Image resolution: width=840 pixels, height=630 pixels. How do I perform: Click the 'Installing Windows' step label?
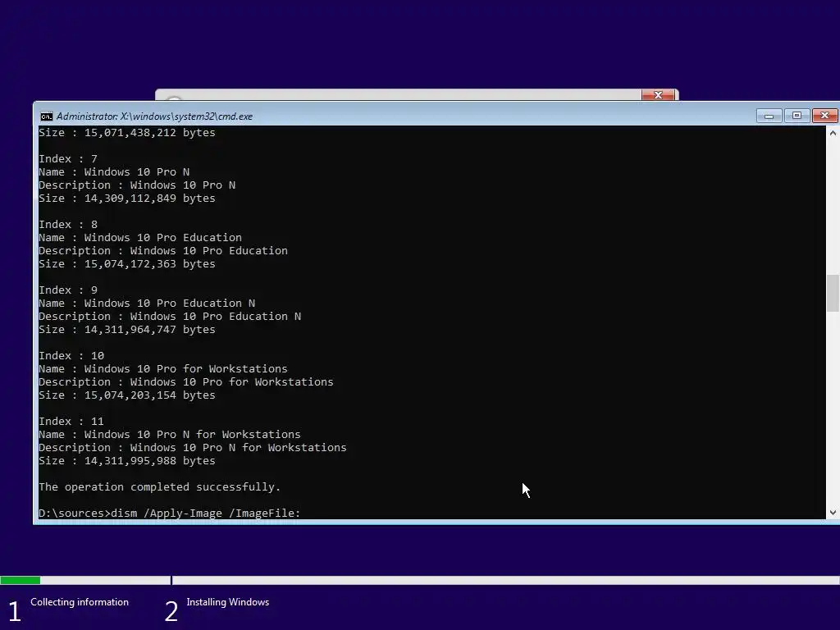228,602
